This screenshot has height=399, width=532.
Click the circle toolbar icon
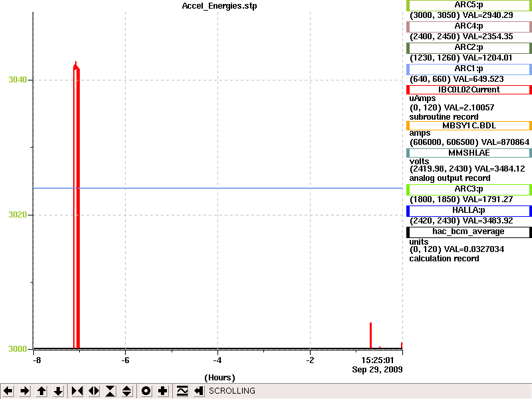(146, 391)
